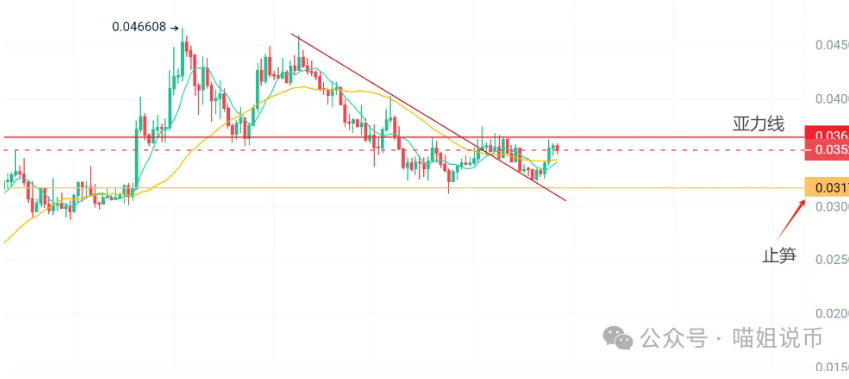849x379 pixels.
Task: Click the 止笋 stop-loss label
Action: pyautogui.click(x=780, y=254)
